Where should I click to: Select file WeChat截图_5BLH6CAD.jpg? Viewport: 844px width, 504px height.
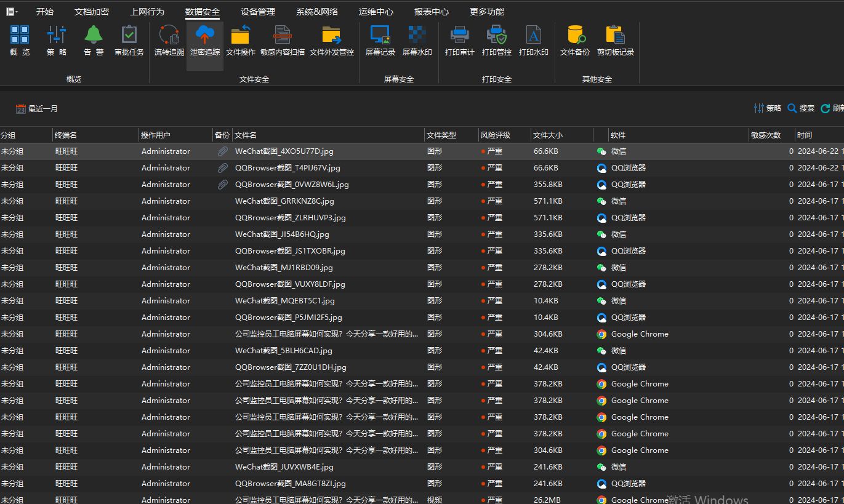[x=284, y=351]
